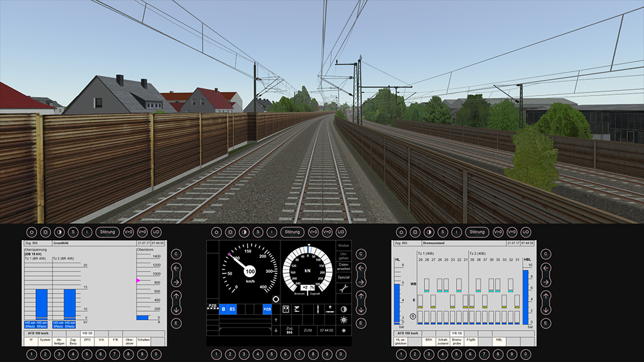644x362 pixels.
Task: Open Daten ansehen on speedometer display
Action: point(344,266)
